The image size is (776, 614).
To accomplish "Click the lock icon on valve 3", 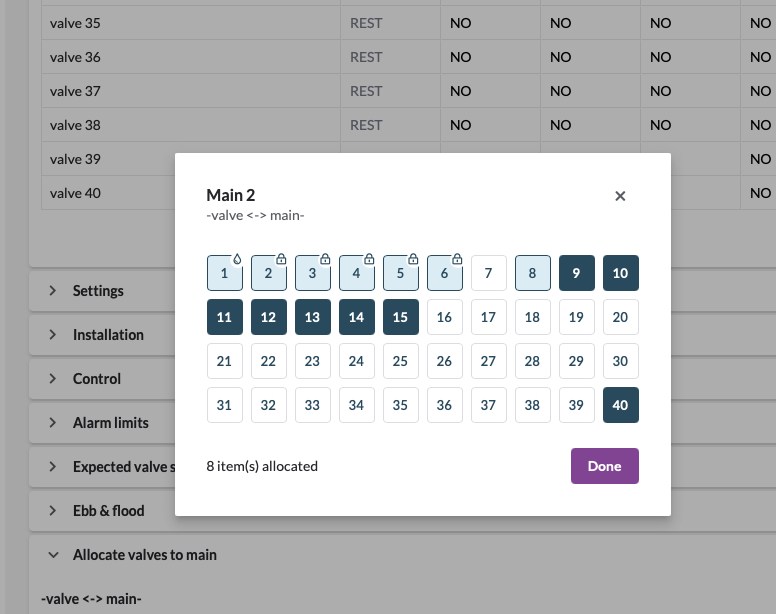I will click(325, 259).
